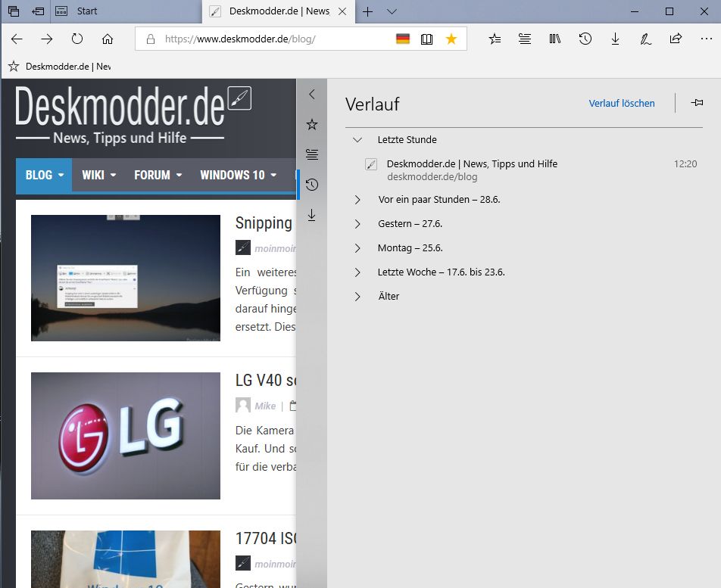Go back to previous page
The height and width of the screenshot is (588, 721).
[x=17, y=39]
